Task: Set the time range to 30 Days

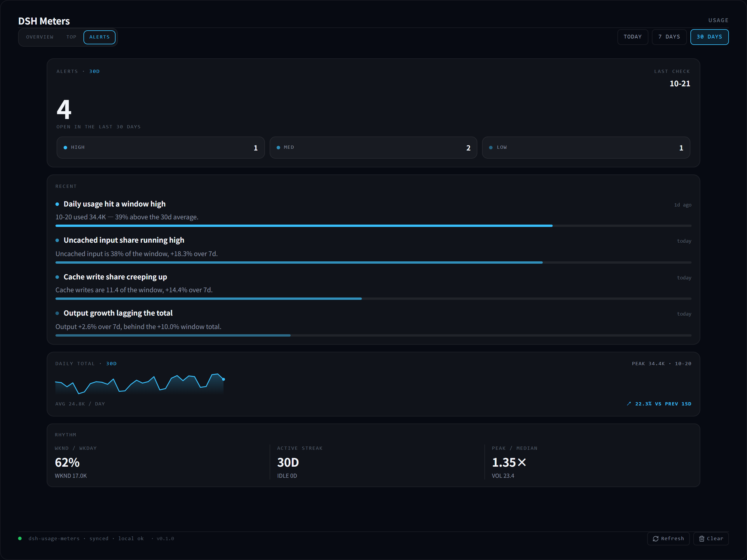Action: 709,37
